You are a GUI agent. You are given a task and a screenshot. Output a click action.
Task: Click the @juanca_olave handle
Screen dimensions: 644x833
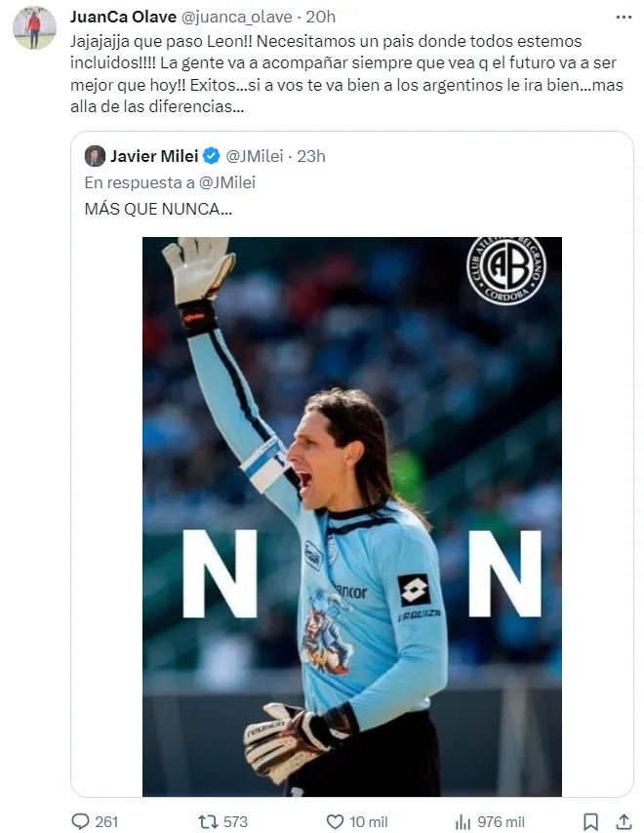pyautogui.click(x=238, y=18)
